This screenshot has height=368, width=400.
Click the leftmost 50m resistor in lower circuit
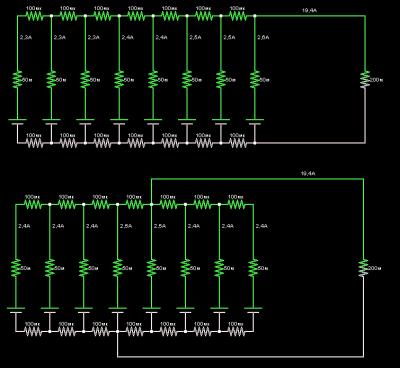point(16,268)
